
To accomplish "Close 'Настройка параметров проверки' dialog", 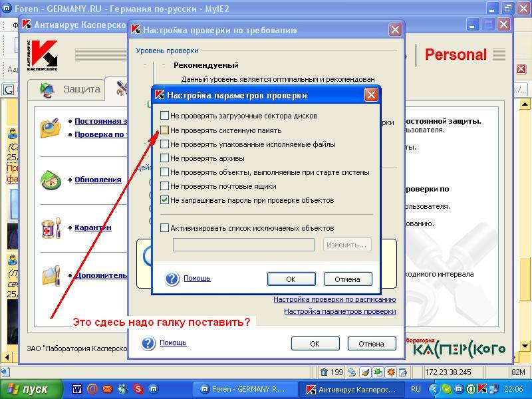I will [x=371, y=95].
